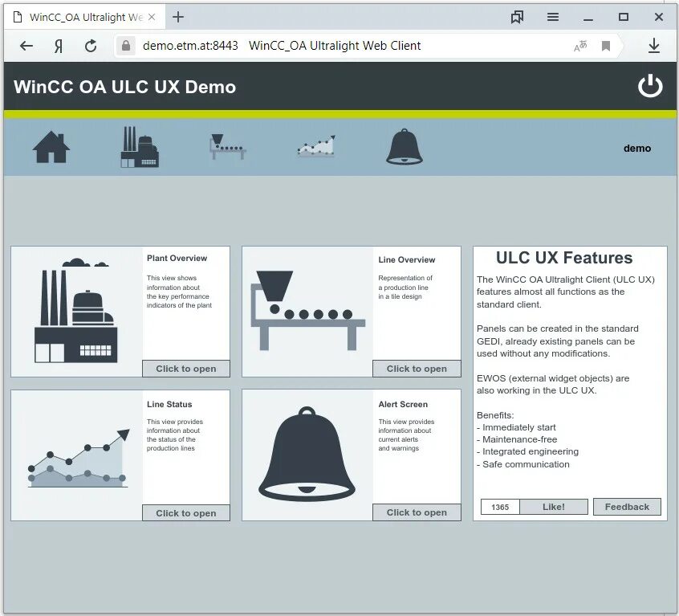
Task: Open the production line icon in navigation bar
Action: pyautogui.click(x=228, y=147)
